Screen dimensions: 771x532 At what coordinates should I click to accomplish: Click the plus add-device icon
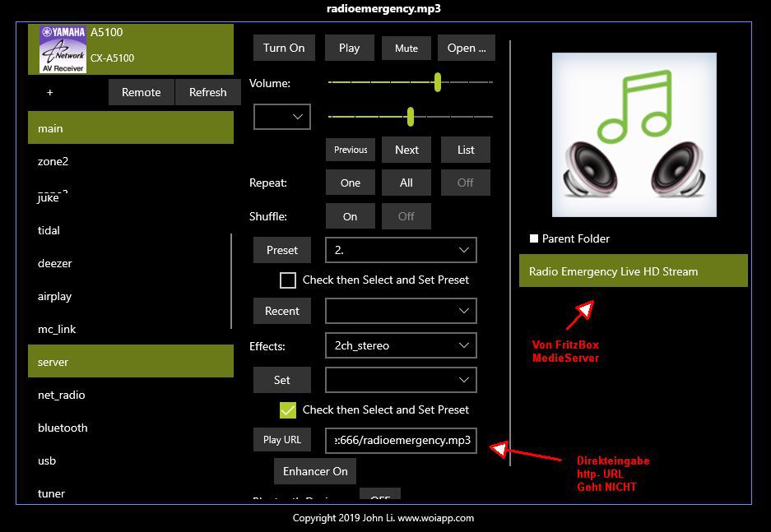49,92
